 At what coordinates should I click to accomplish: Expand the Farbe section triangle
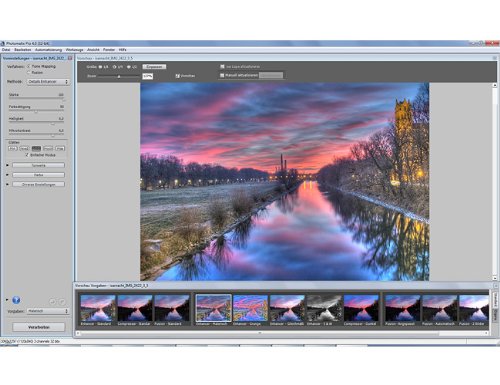click(x=7, y=175)
